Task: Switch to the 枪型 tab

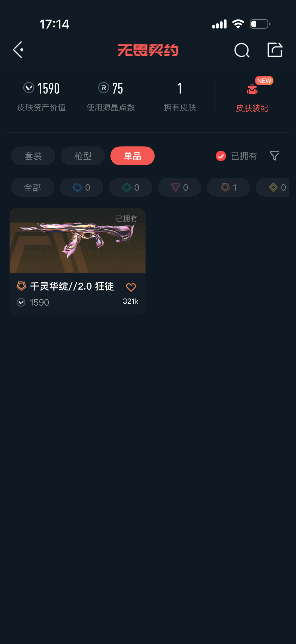Action: point(83,156)
